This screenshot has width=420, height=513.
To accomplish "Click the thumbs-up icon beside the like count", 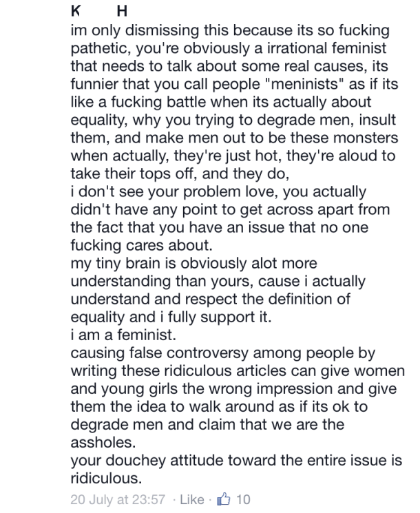I will (x=224, y=499).
